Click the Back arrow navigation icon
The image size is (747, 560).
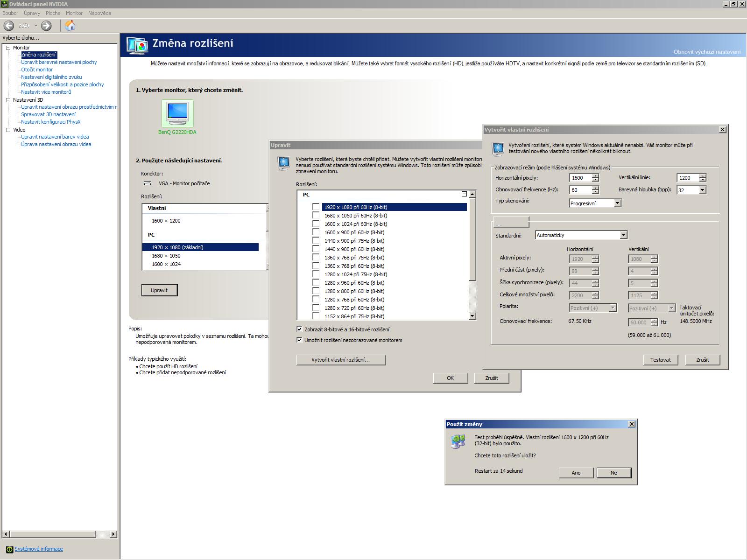click(x=9, y=26)
